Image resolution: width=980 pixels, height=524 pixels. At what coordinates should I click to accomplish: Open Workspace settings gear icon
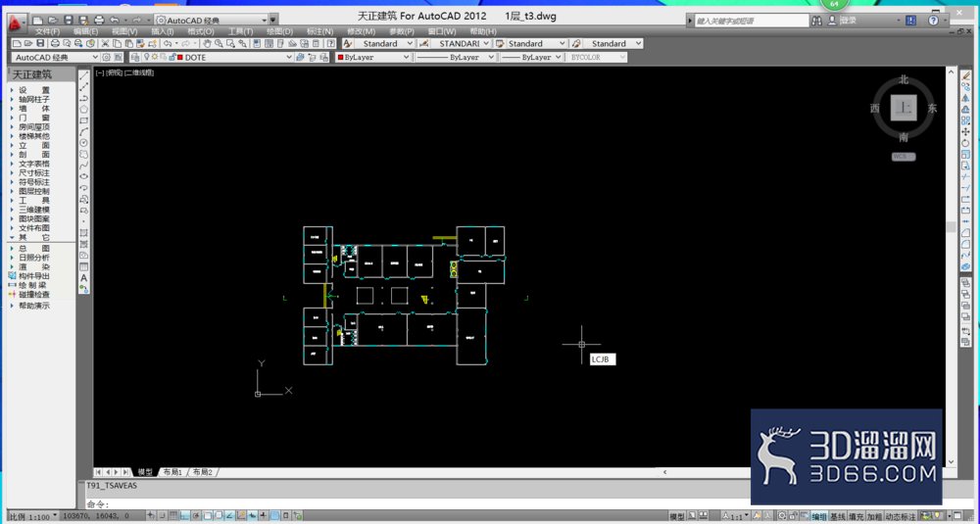[106, 58]
